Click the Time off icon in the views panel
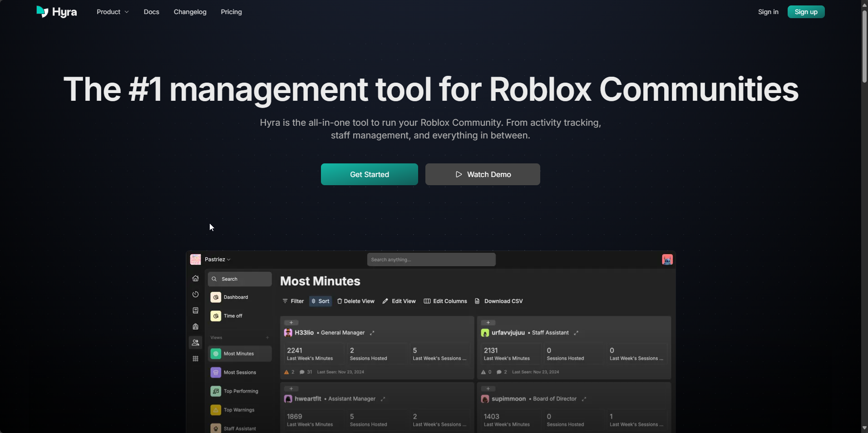Image resolution: width=868 pixels, height=433 pixels. click(216, 316)
